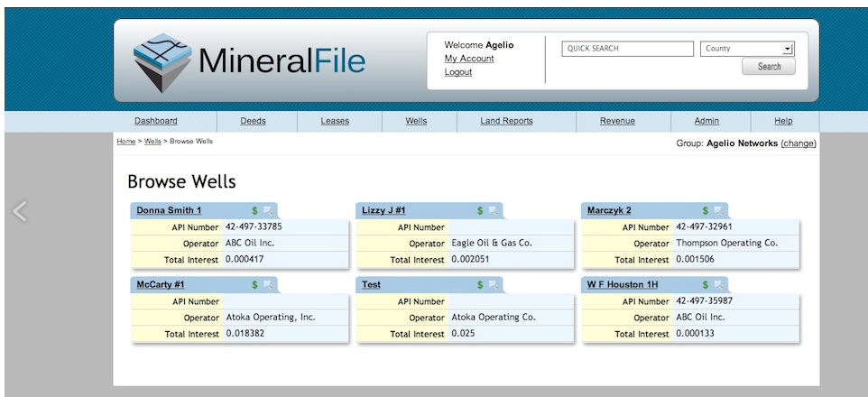The width and height of the screenshot is (868, 397).
Task: Click the dollar icon on McCarty #1
Action: coord(255,284)
